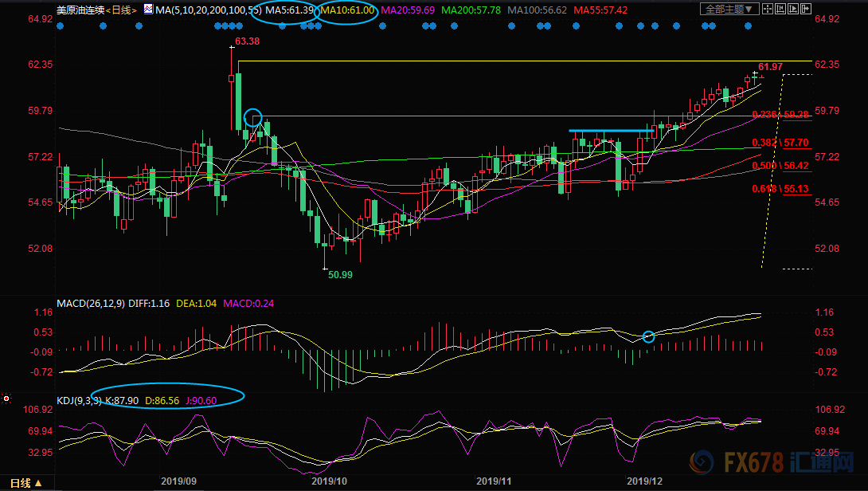
Task: Click the MA5:61.39 legend value
Action: [287, 10]
